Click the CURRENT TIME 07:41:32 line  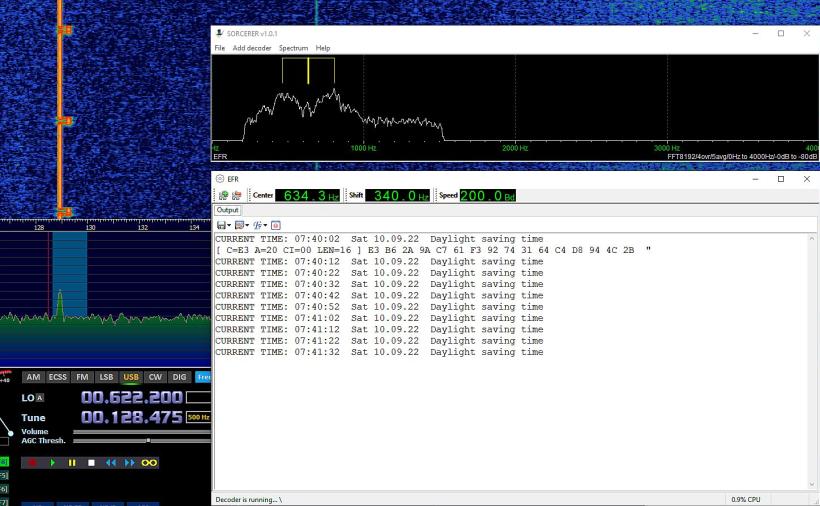point(379,352)
